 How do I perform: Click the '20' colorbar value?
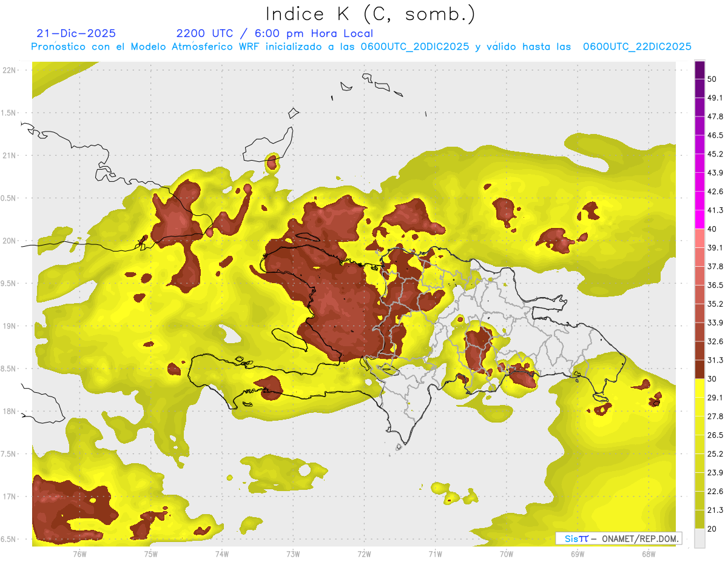(x=712, y=529)
